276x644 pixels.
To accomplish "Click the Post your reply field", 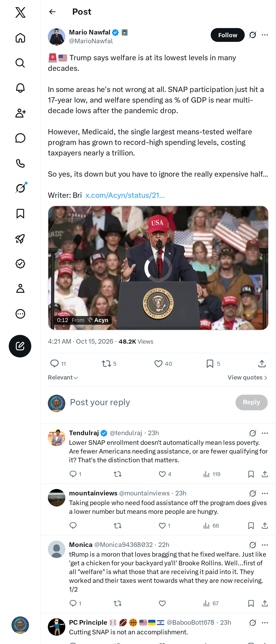I will pos(150,402).
